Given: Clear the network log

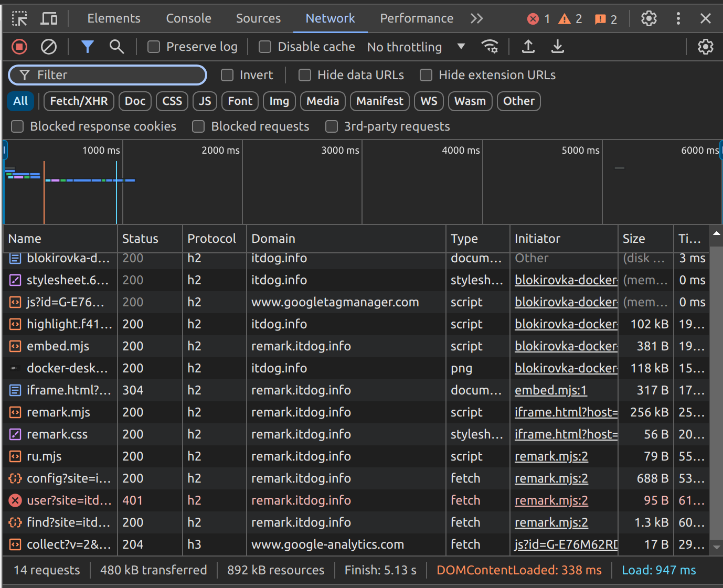Looking at the screenshot, I should 49,47.
